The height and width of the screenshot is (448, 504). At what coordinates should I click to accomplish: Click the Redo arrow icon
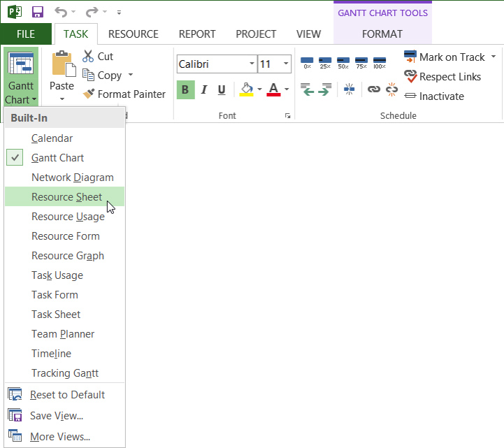coord(92,12)
